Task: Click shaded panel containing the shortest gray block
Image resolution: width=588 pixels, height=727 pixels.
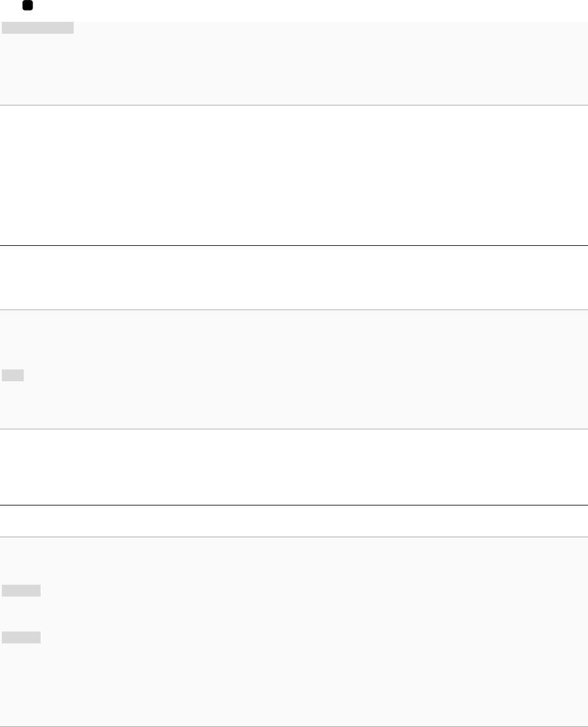Action: point(294,369)
